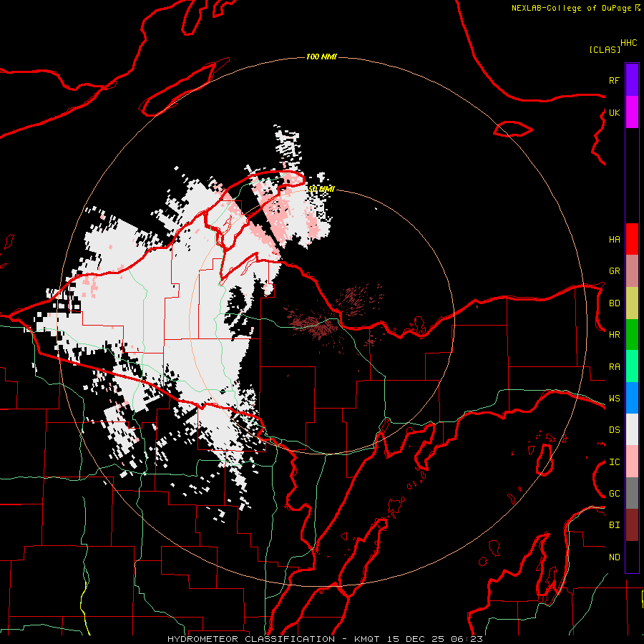The image size is (644, 644).
Task: Click the BD legend label
Action: click(x=614, y=303)
